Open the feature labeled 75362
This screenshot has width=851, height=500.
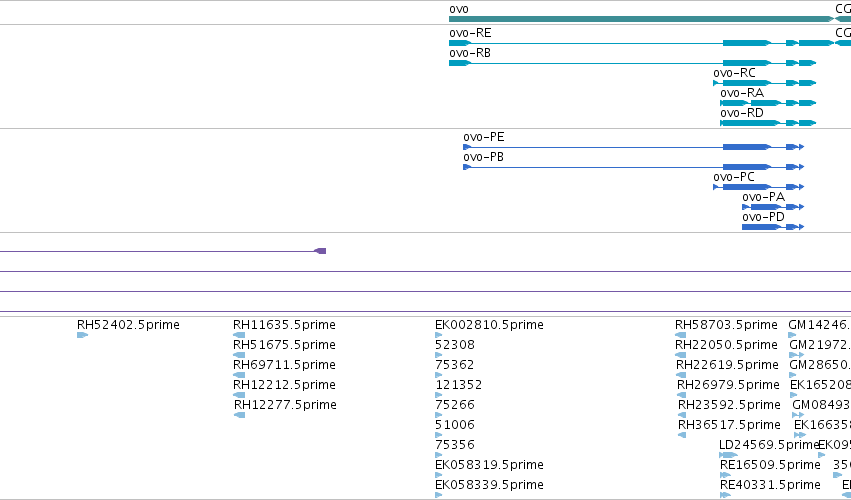pos(455,365)
